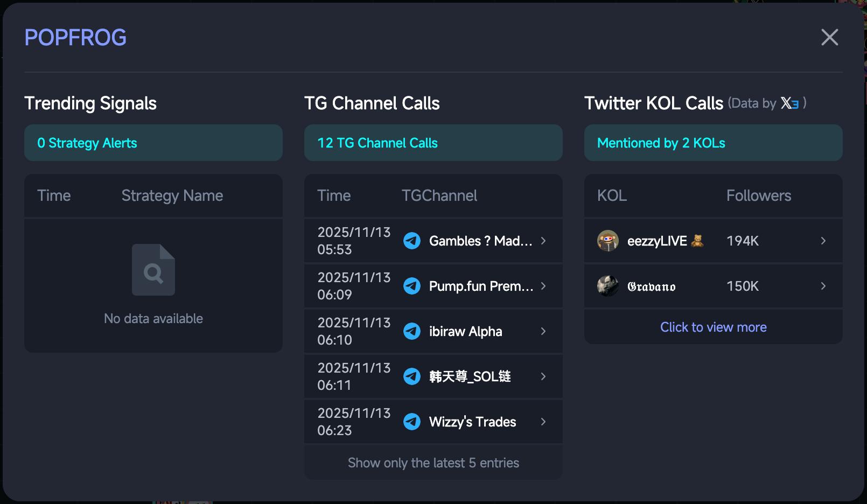
Task: Select the 12 TG Channel Calls banner
Action: click(433, 143)
